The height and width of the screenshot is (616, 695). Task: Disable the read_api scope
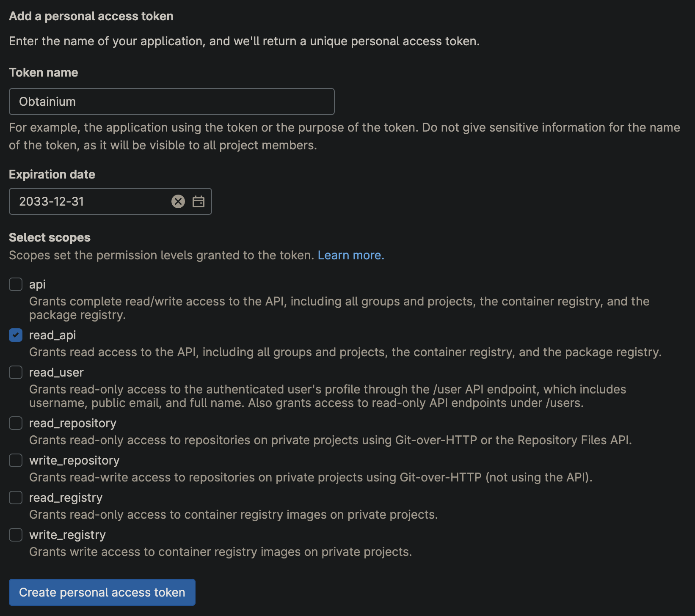15,335
